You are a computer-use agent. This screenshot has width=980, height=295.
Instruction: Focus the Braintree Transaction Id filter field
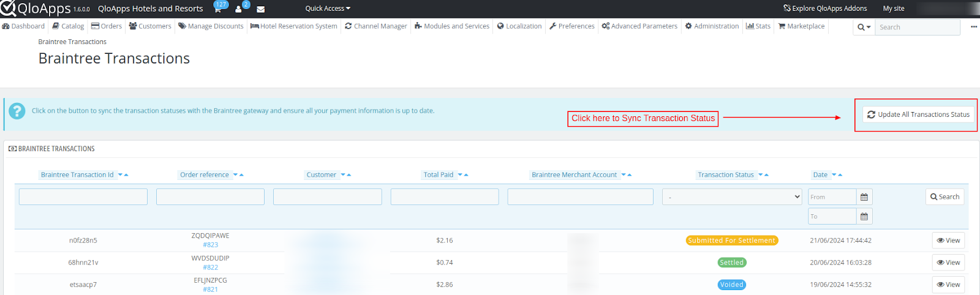coord(83,196)
